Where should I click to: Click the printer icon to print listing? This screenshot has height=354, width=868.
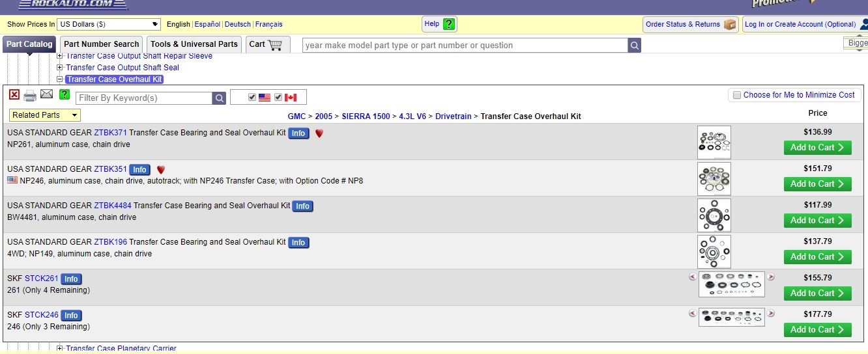30,96
